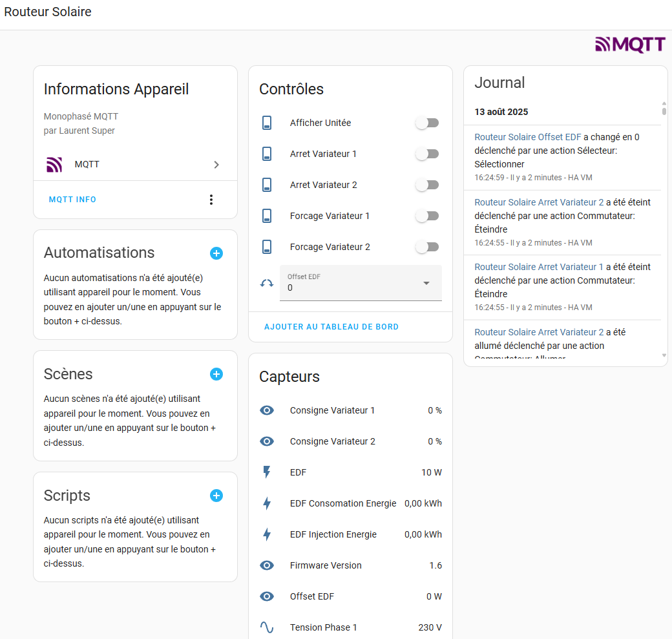
Task: Click AJOUTER AU TABLEAU DE BORD
Action: coord(331,327)
